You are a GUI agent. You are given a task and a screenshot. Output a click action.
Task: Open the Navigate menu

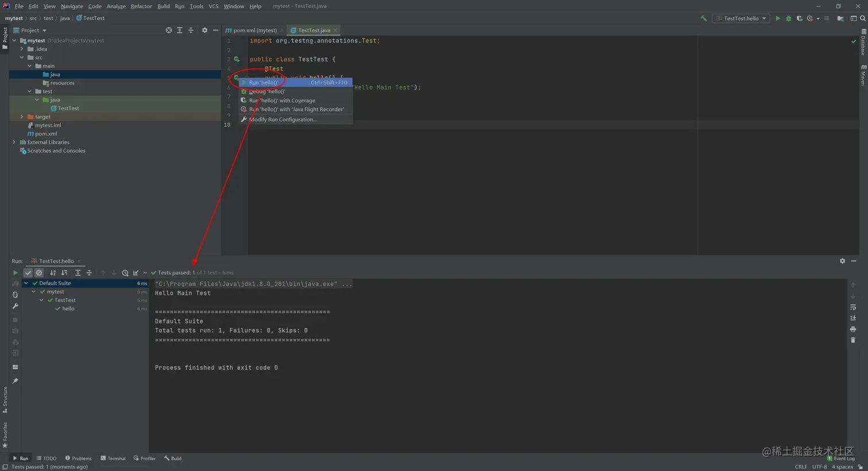tap(72, 6)
